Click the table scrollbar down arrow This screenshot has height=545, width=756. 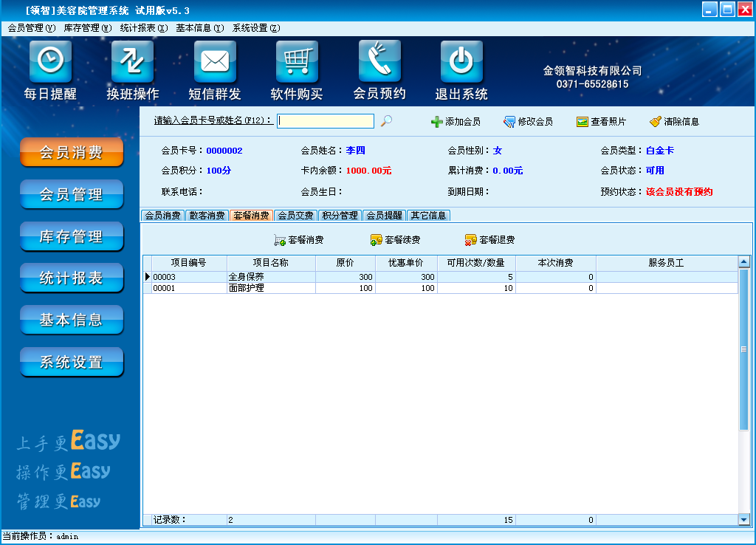(x=743, y=520)
